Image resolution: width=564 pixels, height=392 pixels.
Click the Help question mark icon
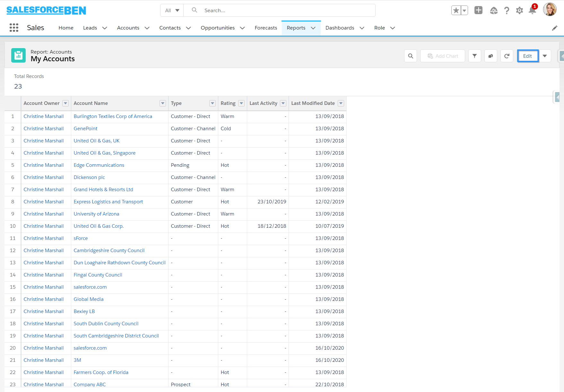(507, 11)
